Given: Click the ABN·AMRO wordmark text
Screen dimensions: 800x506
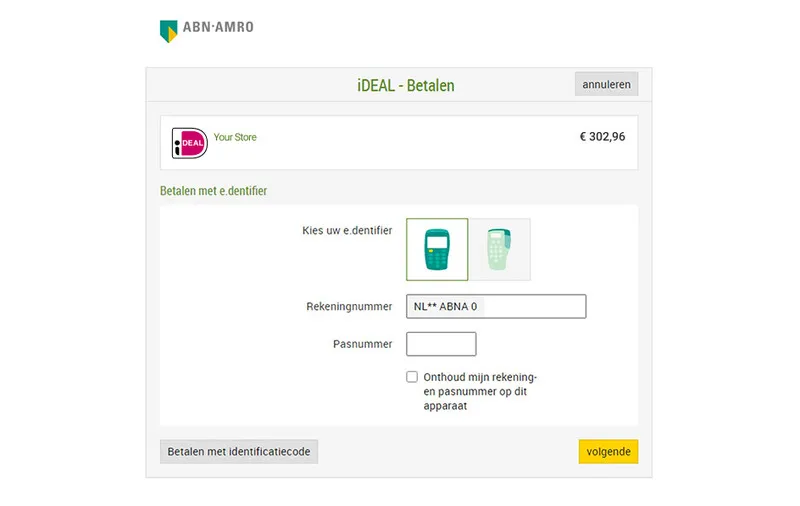Looking at the screenshot, I should (218, 27).
